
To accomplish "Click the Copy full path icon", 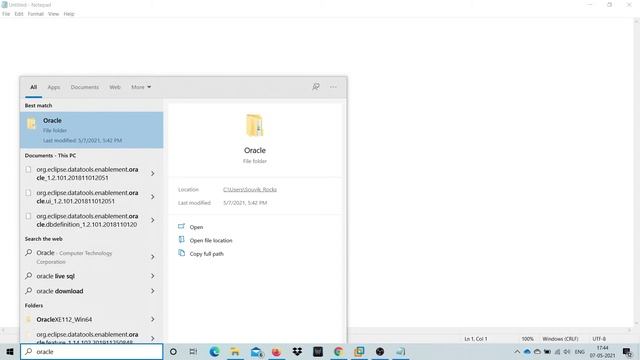I will pos(182,253).
